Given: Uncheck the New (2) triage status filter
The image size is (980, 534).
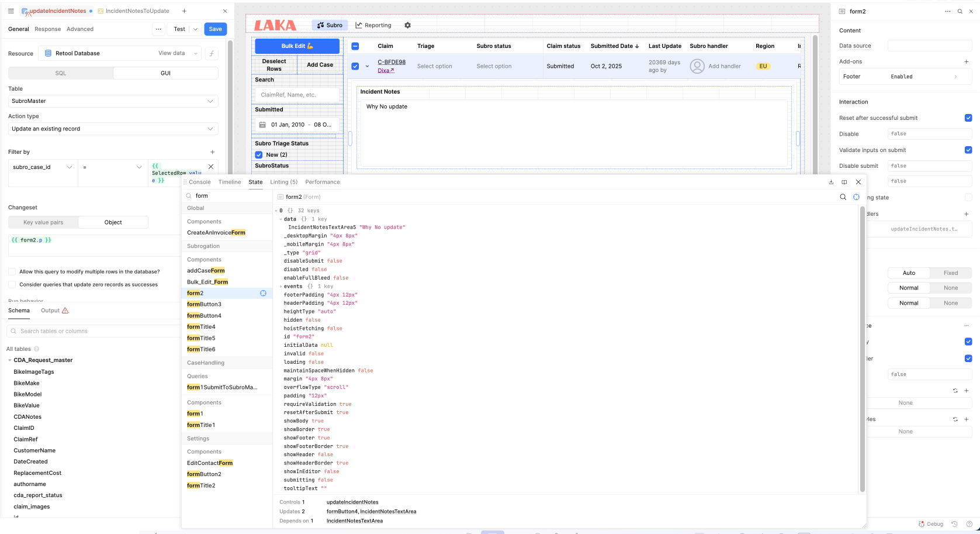Looking at the screenshot, I should [x=259, y=155].
